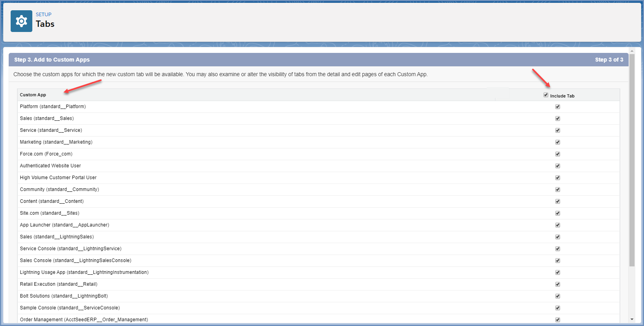Select the Bolt Solutions row text
644x326 pixels.
coord(64,296)
